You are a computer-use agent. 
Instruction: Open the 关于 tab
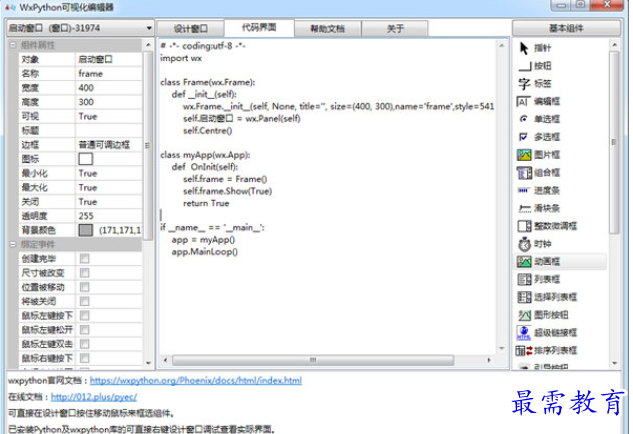tap(395, 29)
